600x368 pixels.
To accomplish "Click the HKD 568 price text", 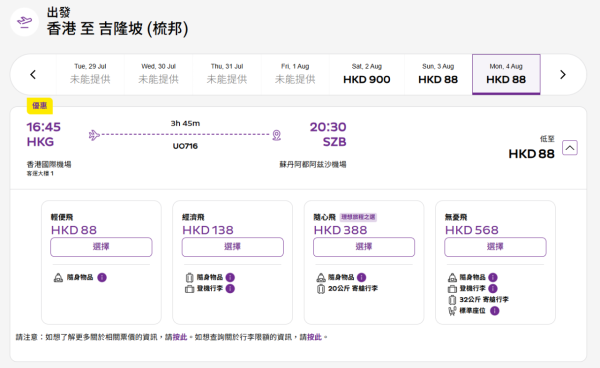I will [472, 230].
